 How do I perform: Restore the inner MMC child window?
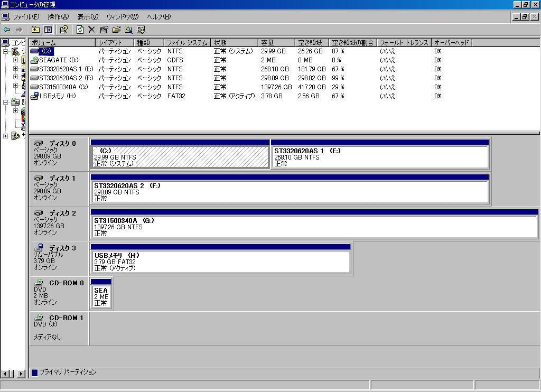(525, 17)
